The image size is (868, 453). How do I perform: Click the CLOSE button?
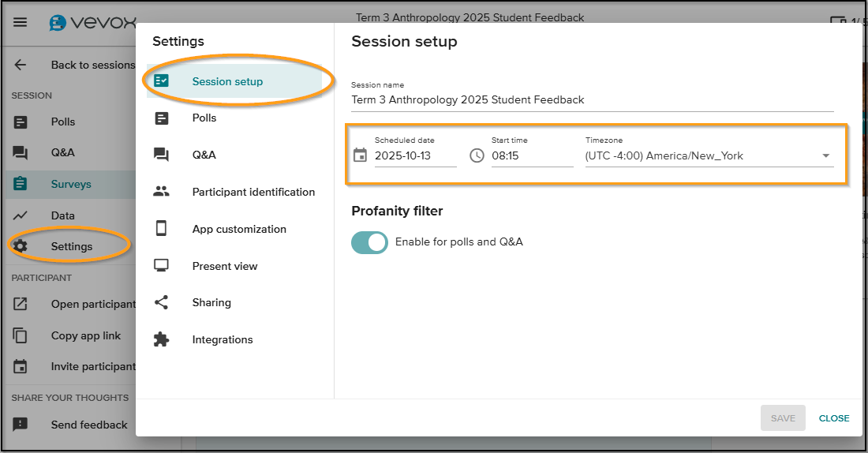point(834,418)
